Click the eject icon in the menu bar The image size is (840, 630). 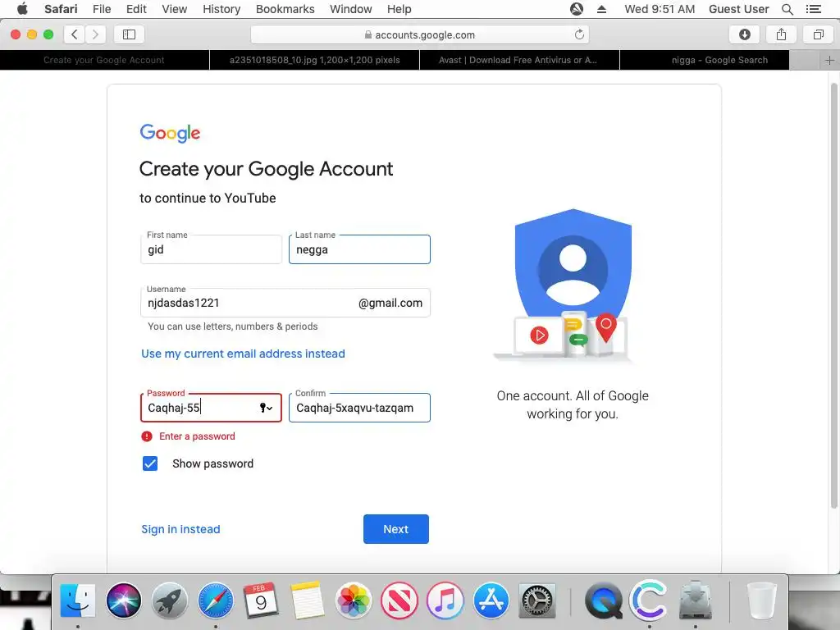pos(601,9)
